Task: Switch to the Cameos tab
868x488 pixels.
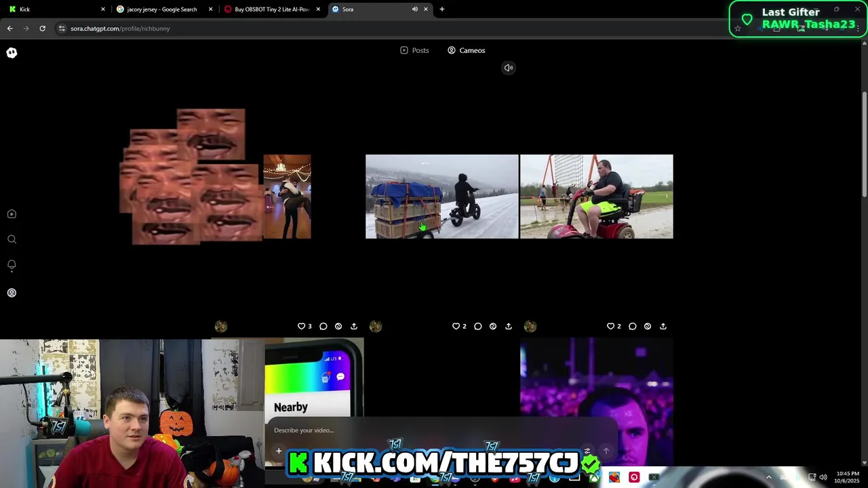Action: click(x=467, y=50)
